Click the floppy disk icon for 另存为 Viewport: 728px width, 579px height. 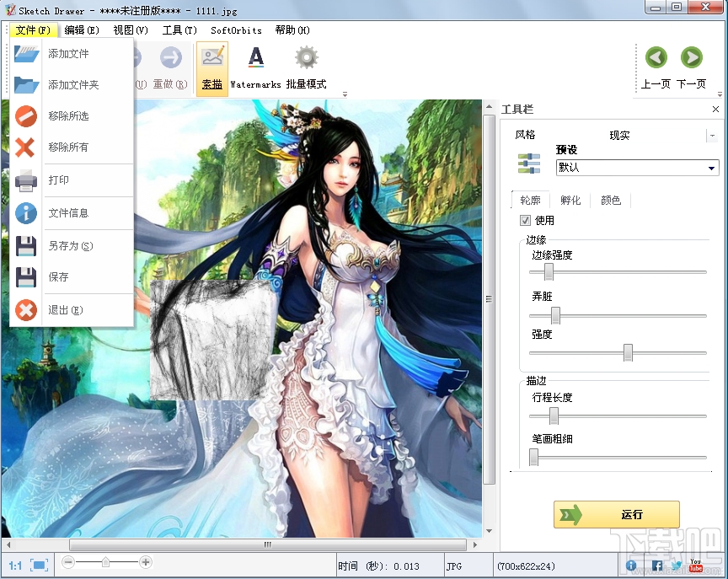click(26, 246)
